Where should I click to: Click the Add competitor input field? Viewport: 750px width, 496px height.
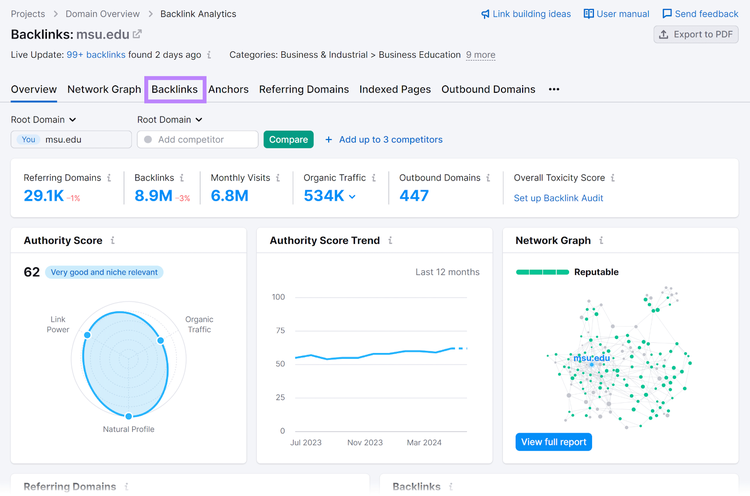198,139
